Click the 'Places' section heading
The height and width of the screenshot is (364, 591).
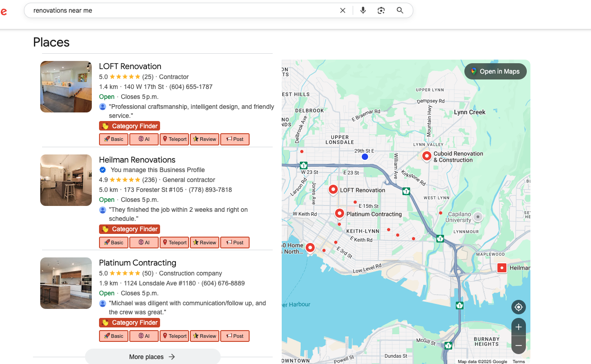pyautogui.click(x=52, y=42)
